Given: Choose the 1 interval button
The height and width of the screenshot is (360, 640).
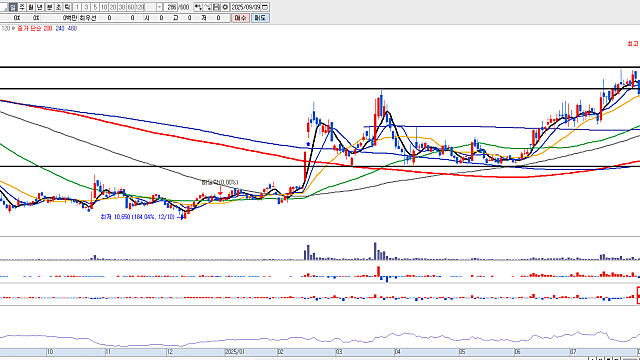Looking at the screenshot, I should pyautogui.click(x=77, y=7).
